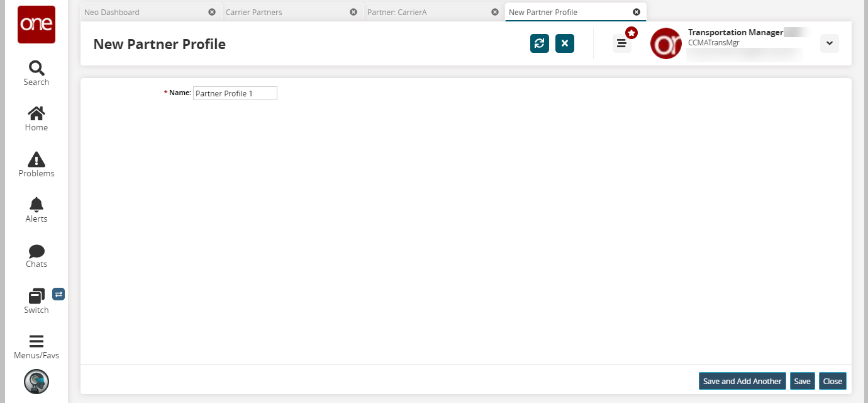Open the Menus/Favs hamburger menu
Viewport: 868px width, 403px height.
[x=36, y=347]
